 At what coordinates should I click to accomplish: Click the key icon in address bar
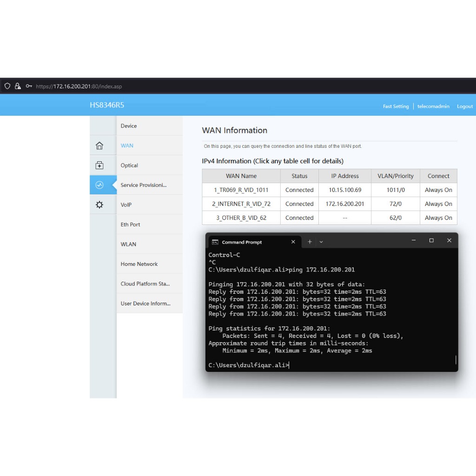pyautogui.click(x=29, y=86)
